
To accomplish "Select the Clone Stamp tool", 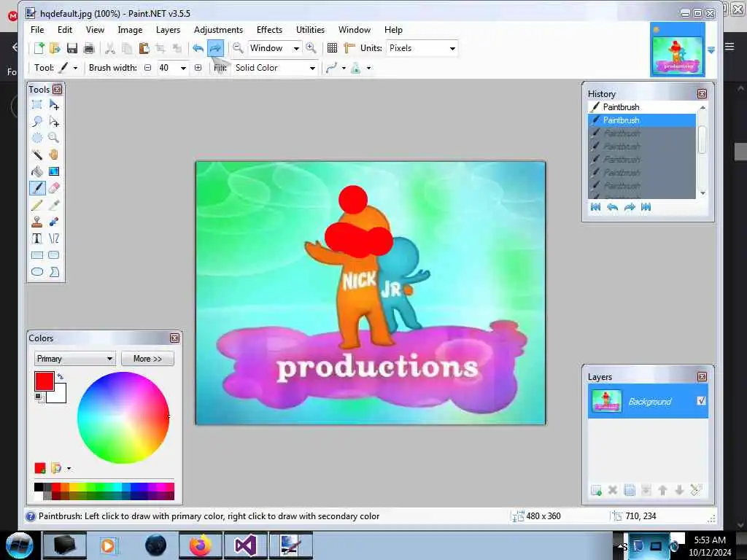I will (36, 222).
